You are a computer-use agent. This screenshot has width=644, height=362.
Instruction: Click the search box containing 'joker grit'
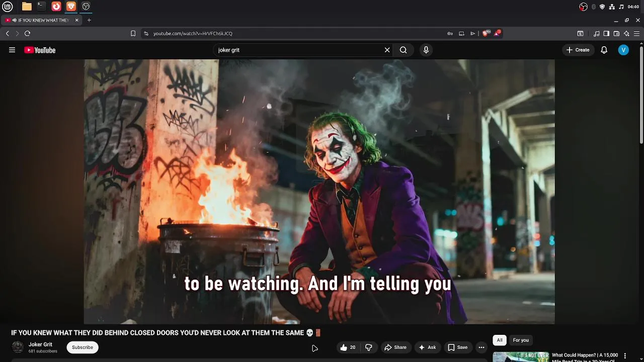tap(297, 50)
